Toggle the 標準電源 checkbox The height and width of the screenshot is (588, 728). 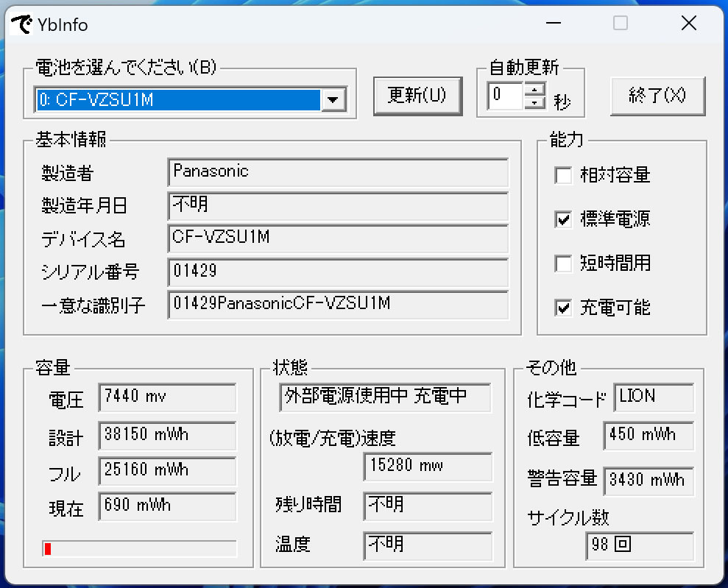563,219
